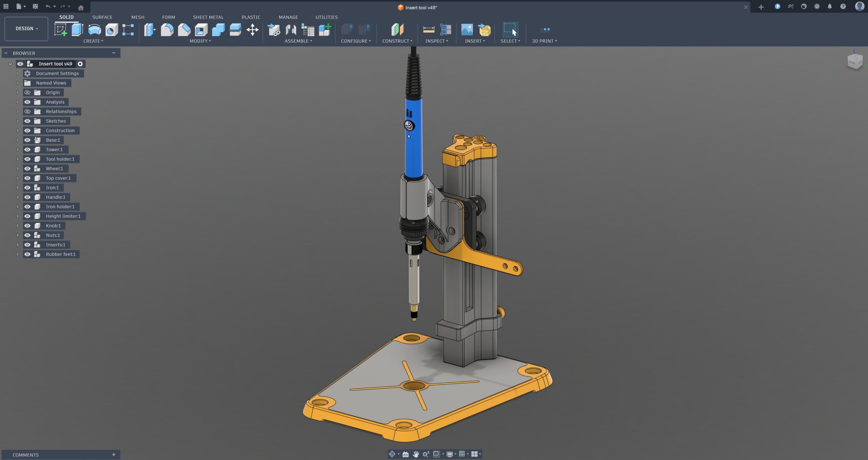Click the Insert Component icon in Assemble
The image size is (868, 460).
click(274, 30)
